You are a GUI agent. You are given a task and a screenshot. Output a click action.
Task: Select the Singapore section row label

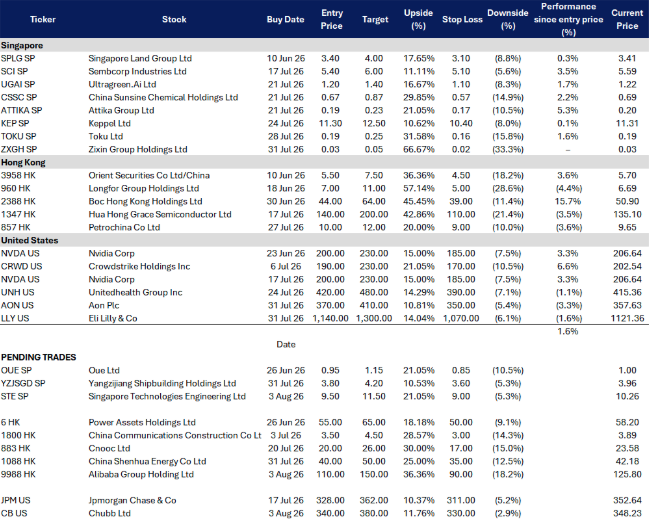(x=22, y=46)
